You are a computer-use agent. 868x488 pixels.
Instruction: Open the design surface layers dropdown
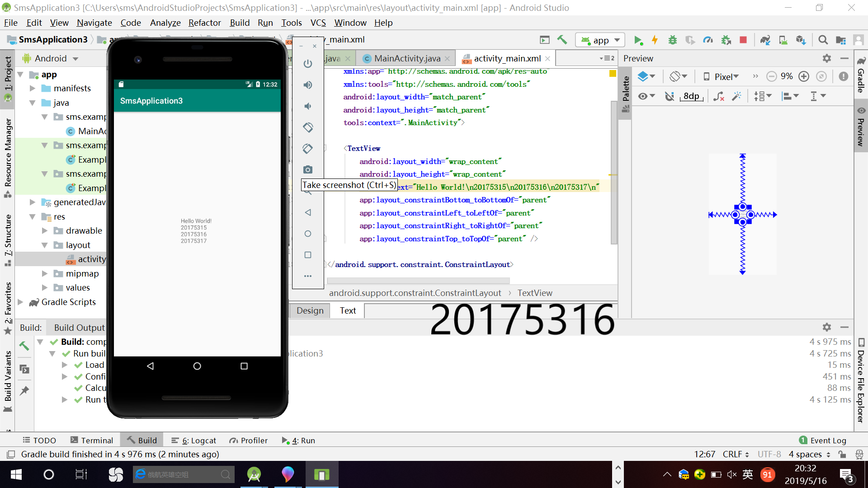(646, 76)
